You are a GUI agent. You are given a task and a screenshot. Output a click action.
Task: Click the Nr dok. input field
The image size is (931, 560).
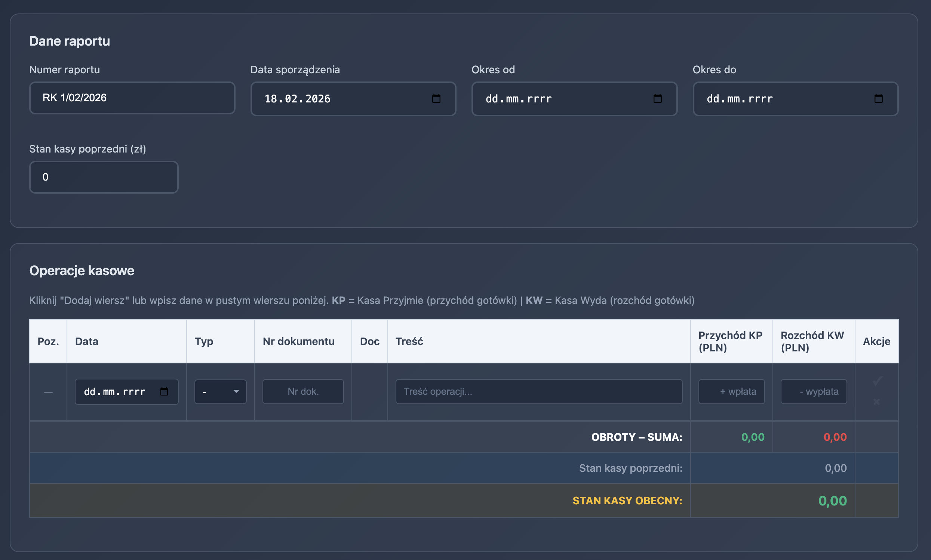click(303, 391)
